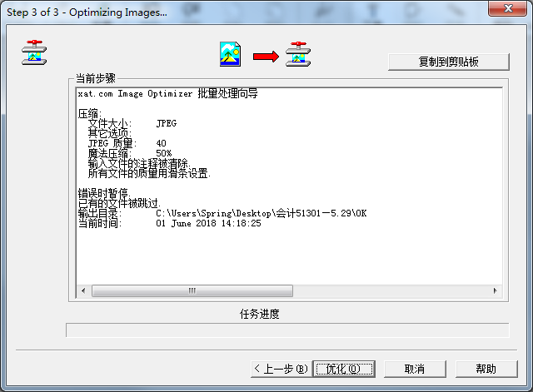Click the '文件大小: JPEG' line
The width and height of the screenshot is (533, 392).
click(x=132, y=123)
